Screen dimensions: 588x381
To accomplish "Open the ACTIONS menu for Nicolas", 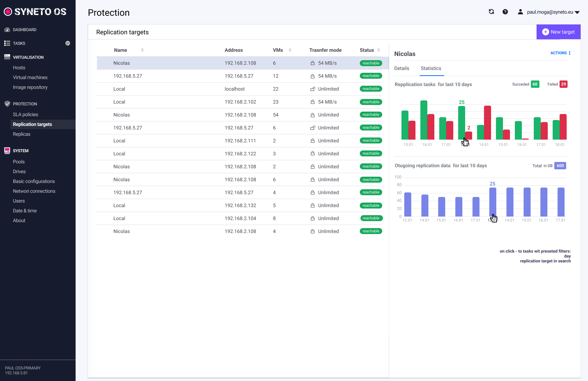I will [x=560, y=53].
